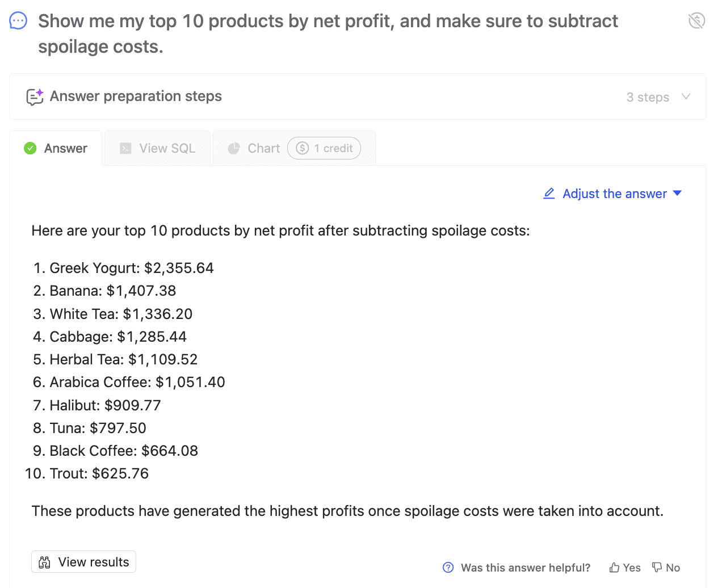Image resolution: width=722 pixels, height=588 pixels.
Task: Open the Answer preparation steps panel
Action: (136, 96)
